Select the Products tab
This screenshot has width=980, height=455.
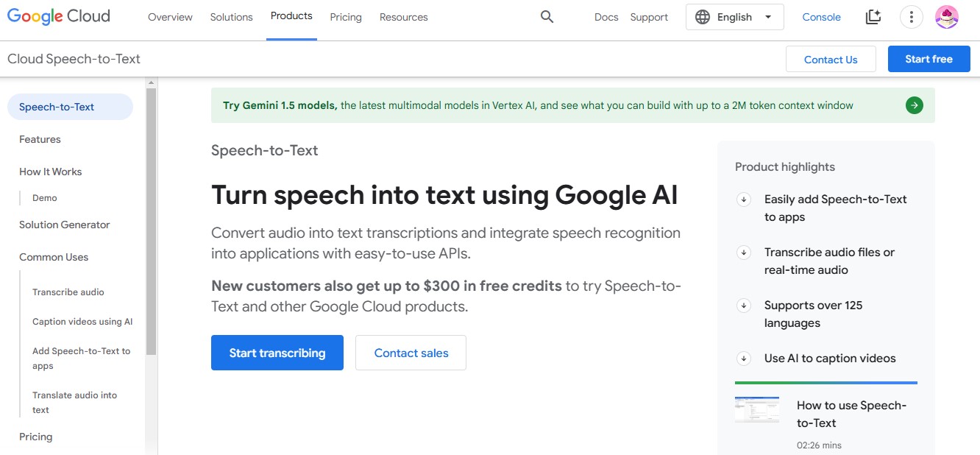tap(291, 16)
